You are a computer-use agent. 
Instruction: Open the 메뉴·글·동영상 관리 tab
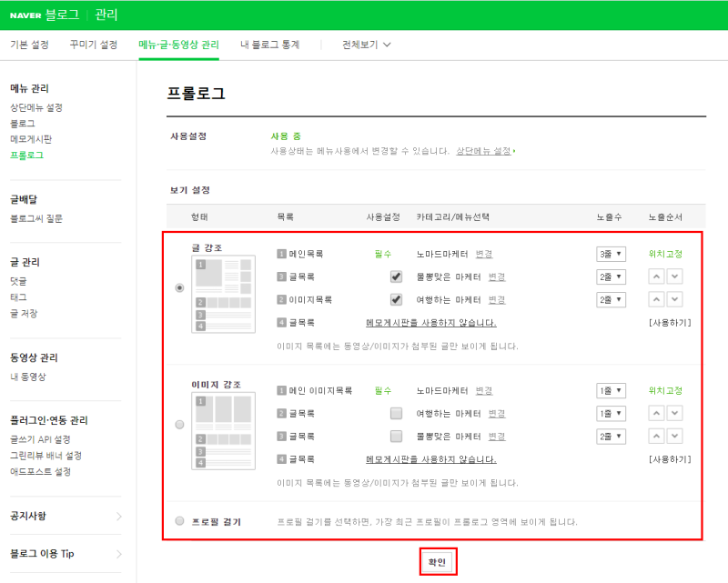178,45
